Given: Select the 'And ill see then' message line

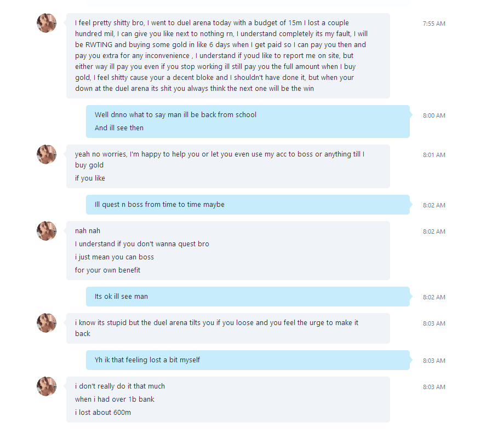Looking at the screenshot, I should [x=119, y=128].
